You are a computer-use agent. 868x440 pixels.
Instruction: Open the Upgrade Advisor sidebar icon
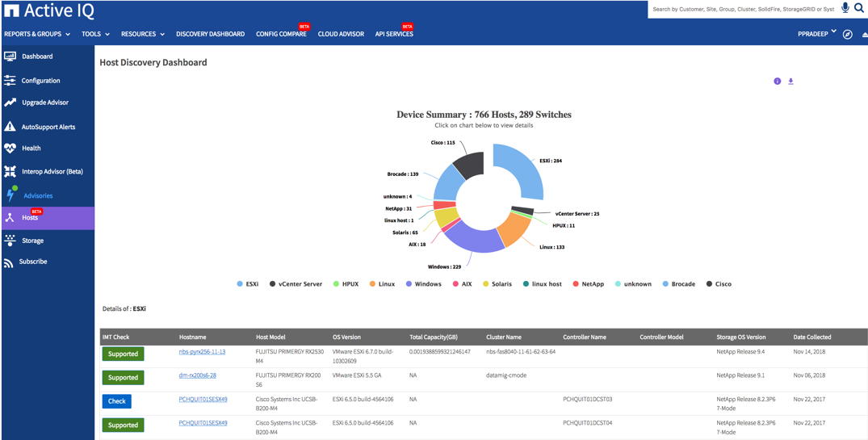point(10,103)
